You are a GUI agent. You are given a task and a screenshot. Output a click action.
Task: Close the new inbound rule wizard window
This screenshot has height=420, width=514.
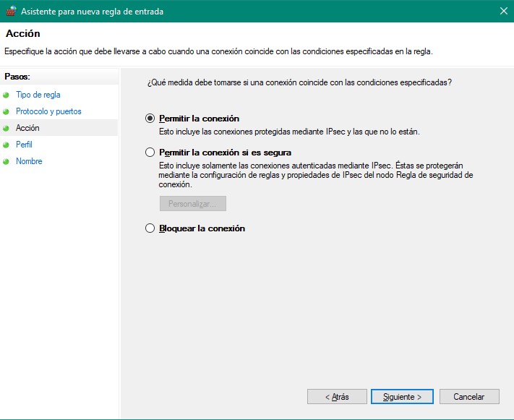click(502, 11)
